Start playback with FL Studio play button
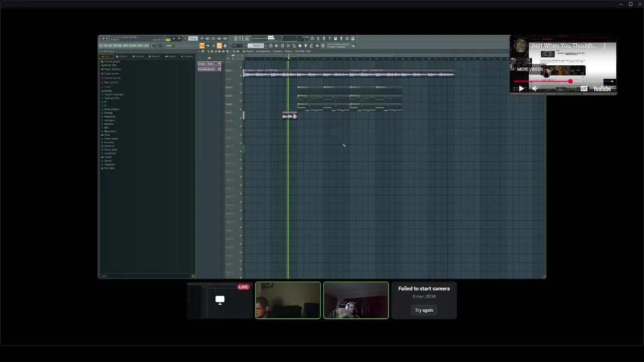 click(x=174, y=38)
